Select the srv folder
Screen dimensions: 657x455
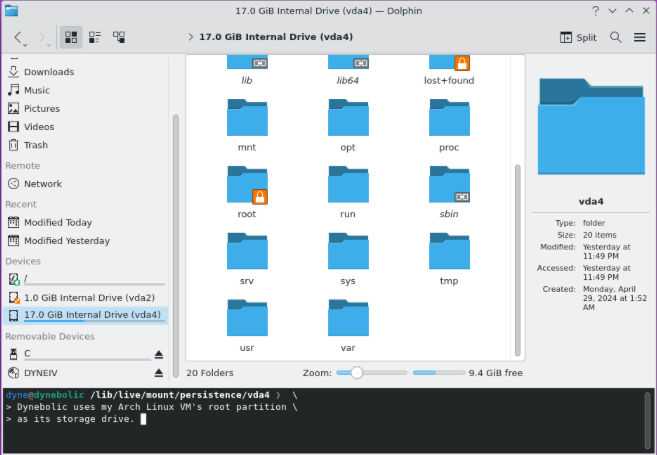point(247,259)
